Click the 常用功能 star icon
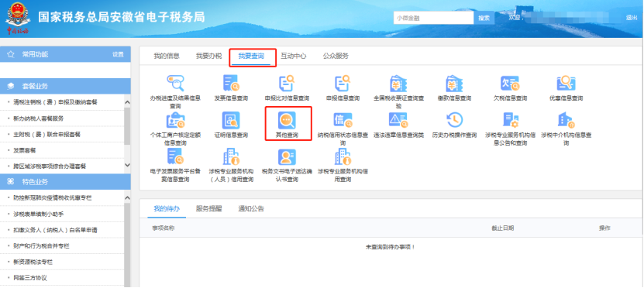 tap(11, 54)
